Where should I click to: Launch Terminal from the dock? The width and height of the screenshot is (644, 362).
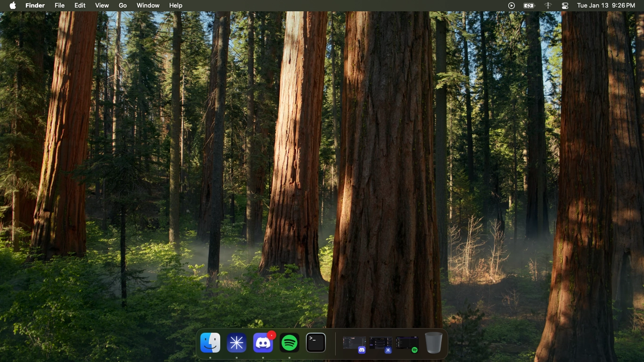pos(316,343)
